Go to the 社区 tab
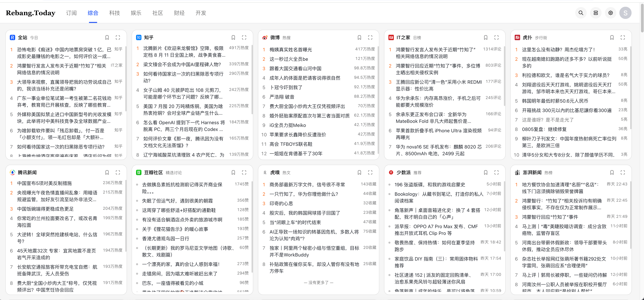The height and width of the screenshot is (300, 644). tap(157, 13)
